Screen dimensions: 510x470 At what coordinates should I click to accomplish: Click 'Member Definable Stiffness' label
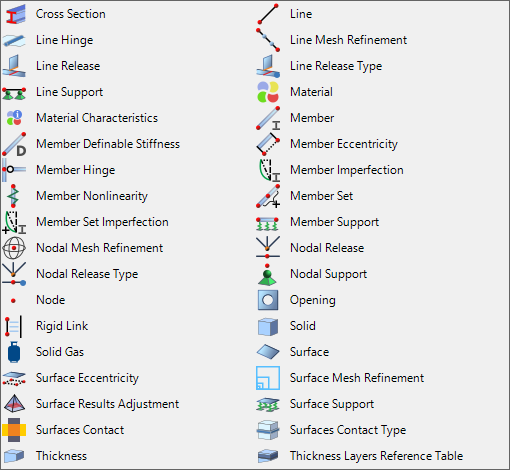[108, 144]
